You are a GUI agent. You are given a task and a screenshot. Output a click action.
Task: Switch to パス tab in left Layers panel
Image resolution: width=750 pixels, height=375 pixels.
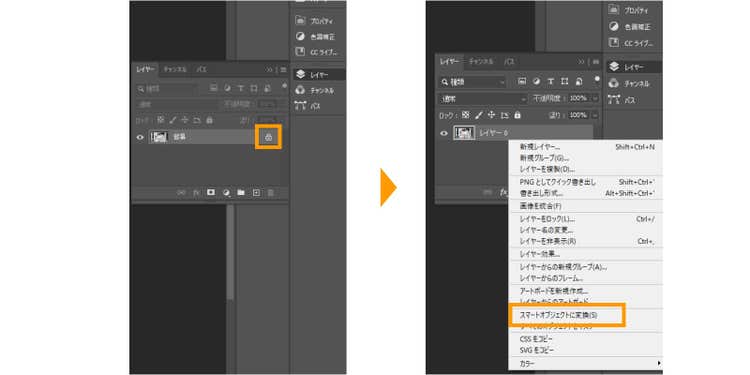pyautogui.click(x=202, y=69)
